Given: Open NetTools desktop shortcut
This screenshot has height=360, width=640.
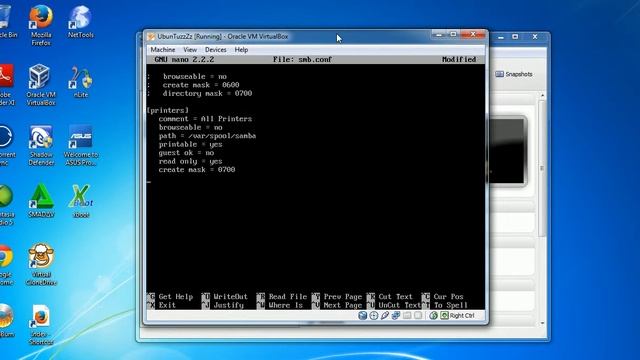Looking at the screenshot, I should pos(80,21).
